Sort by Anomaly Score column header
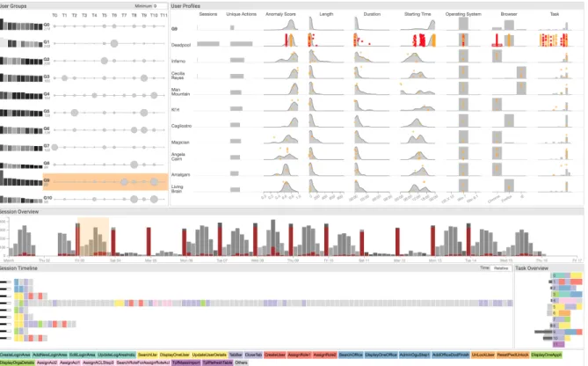 pyautogui.click(x=280, y=14)
